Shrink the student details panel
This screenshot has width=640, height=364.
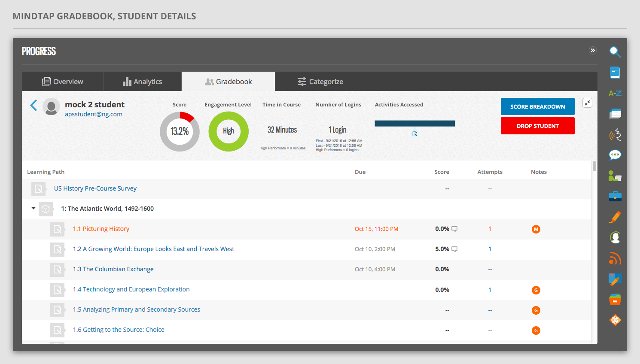coord(587,103)
